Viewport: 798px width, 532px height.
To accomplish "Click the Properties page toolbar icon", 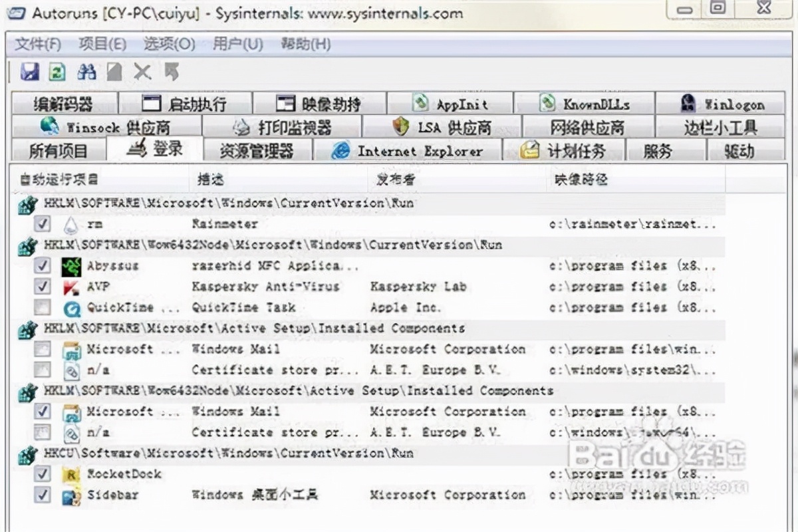I will (x=113, y=72).
